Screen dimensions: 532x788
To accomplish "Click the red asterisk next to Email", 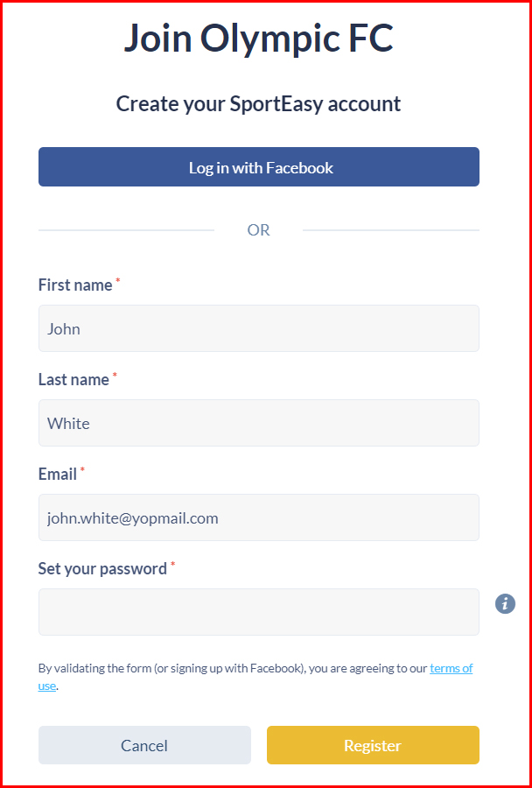I will tap(82, 469).
